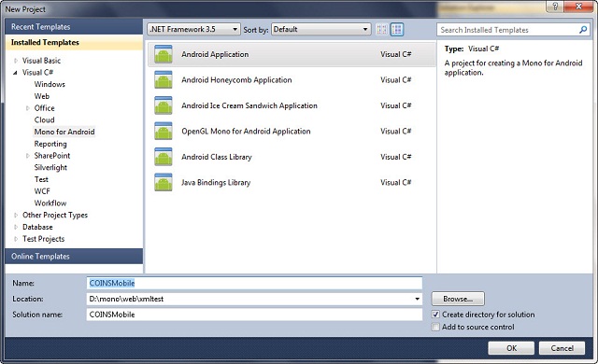Viewport: 598px width, 364px height.
Task: Select the Windows category
Action: point(50,84)
